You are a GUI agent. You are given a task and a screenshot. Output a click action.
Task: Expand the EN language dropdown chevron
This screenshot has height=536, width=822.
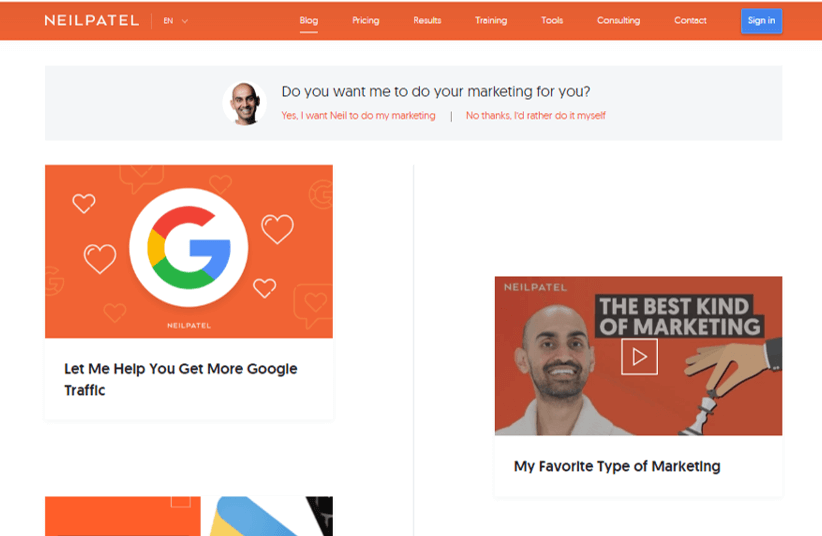[185, 21]
